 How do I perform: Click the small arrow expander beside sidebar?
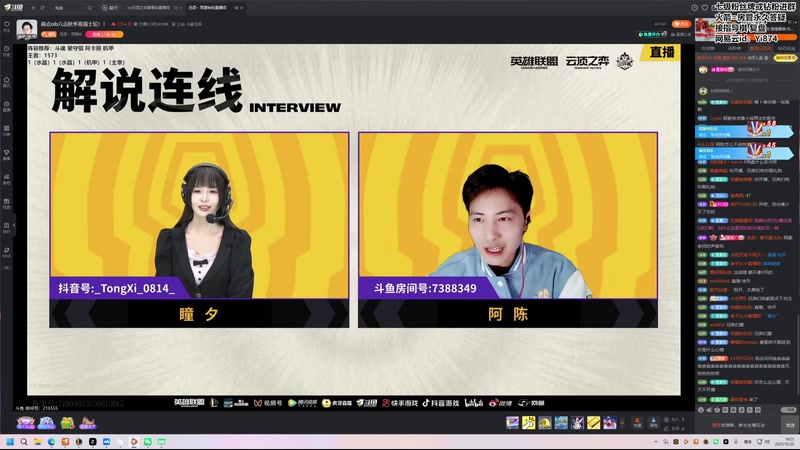[x=14, y=225]
